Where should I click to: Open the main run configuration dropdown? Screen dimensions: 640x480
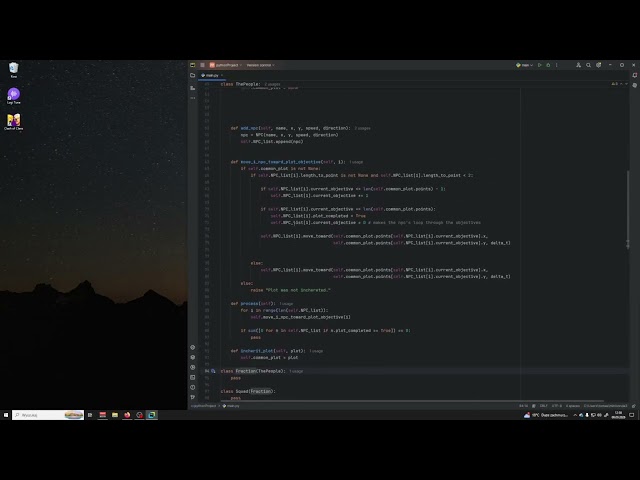click(524, 65)
